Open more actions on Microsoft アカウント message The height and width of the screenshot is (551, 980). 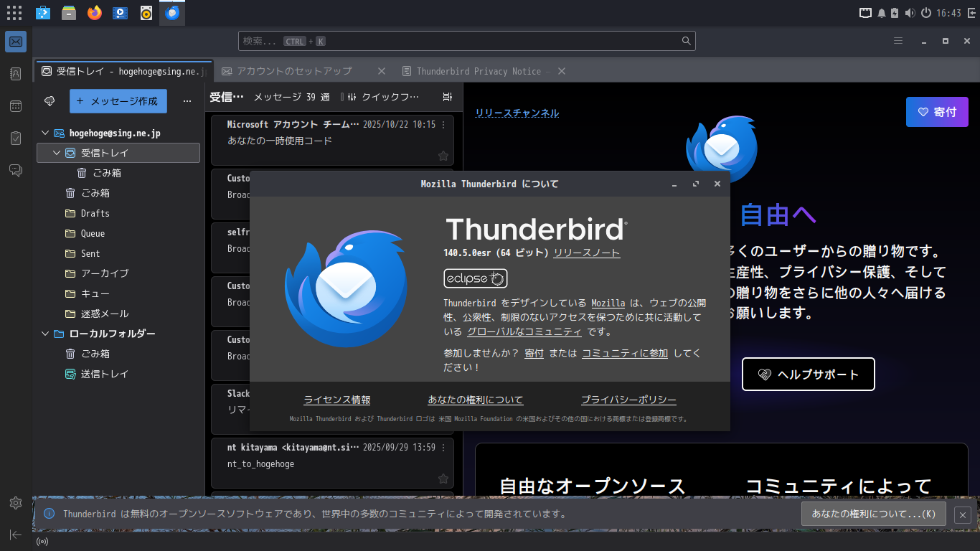(x=443, y=125)
